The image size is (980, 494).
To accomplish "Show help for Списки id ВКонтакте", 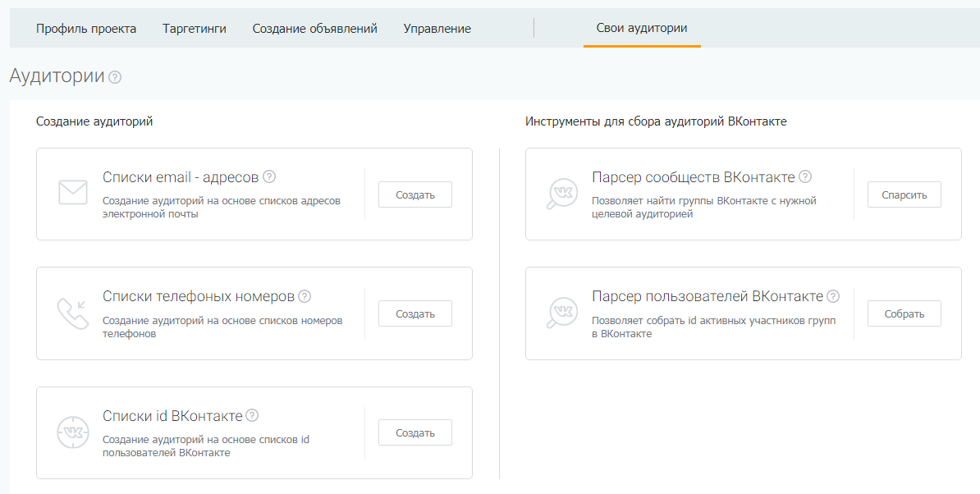I will 252,415.
